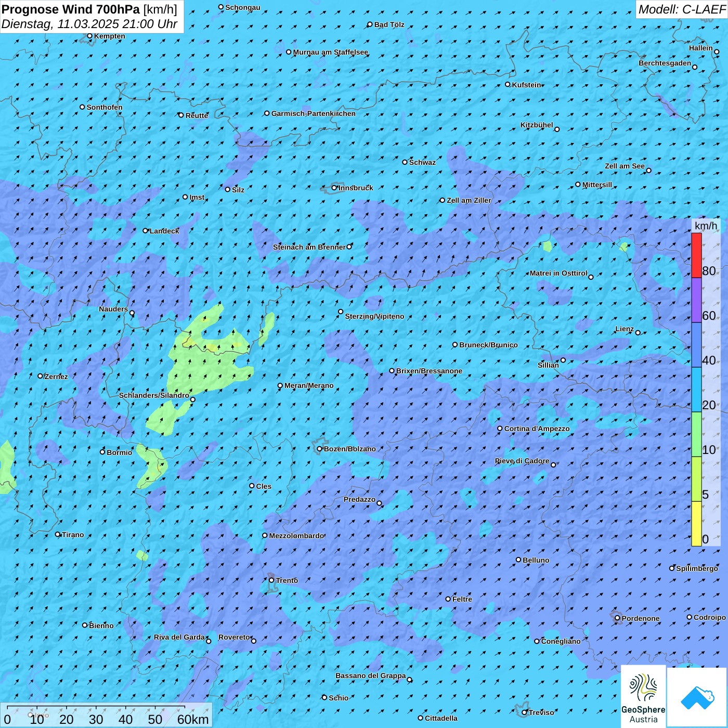Click the 'Pieve di Cadore' label
The width and height of the screenshot is (728, 728).
[x=522, y=461]
